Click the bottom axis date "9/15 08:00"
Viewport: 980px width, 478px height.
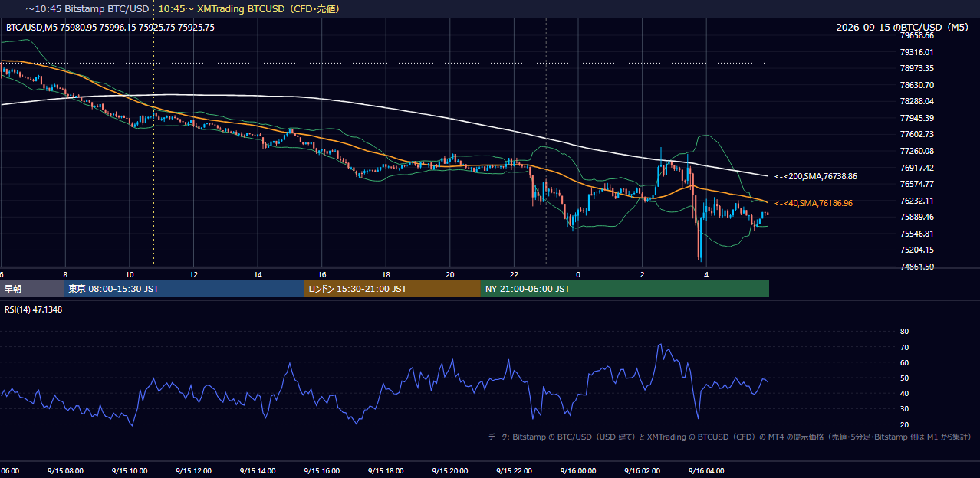coord(65,471)
